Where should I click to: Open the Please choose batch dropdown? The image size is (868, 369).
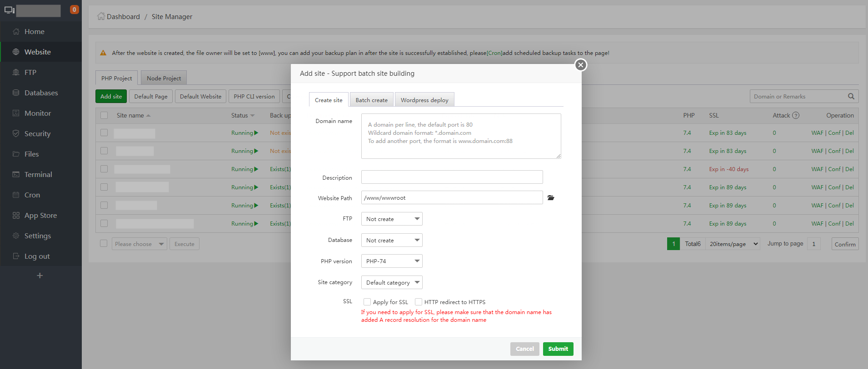click(140, 244)
